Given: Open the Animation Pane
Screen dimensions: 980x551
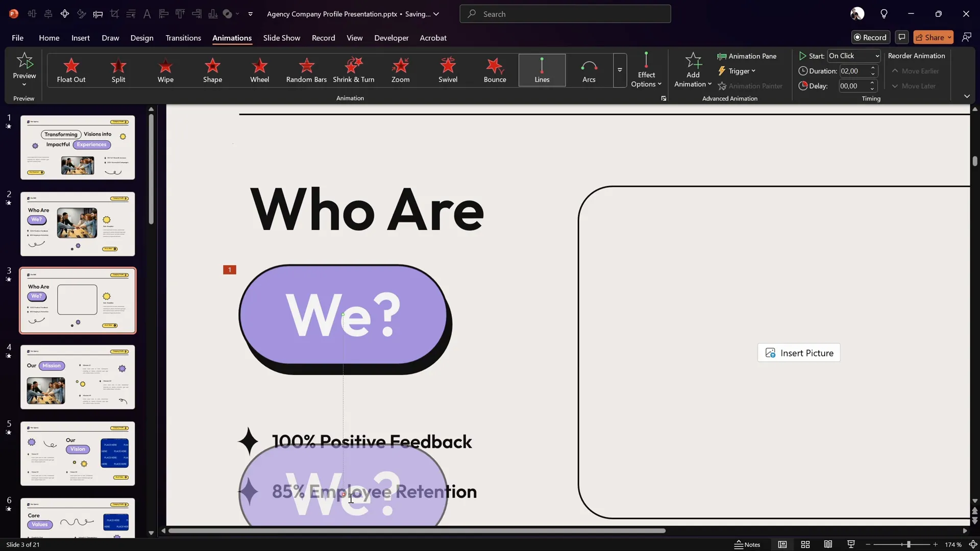Looking at the screenshot, I should click(x=747, y=56).
